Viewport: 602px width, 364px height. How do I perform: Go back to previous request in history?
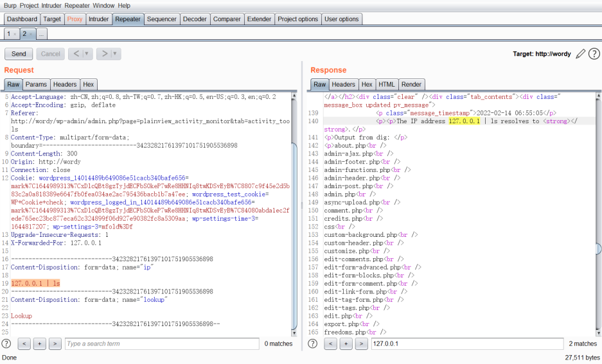pyautogui.click(x=76, y=54)
